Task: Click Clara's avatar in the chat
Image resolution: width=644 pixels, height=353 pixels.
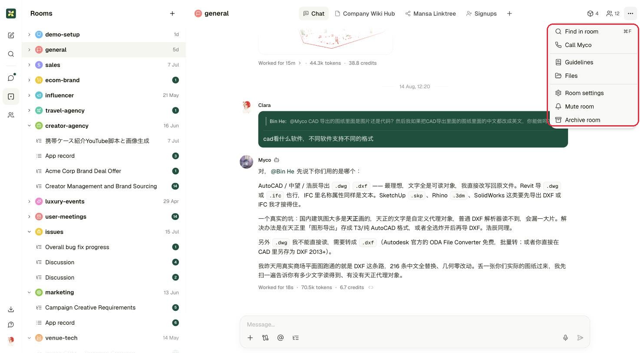Action: click(247, 107)
